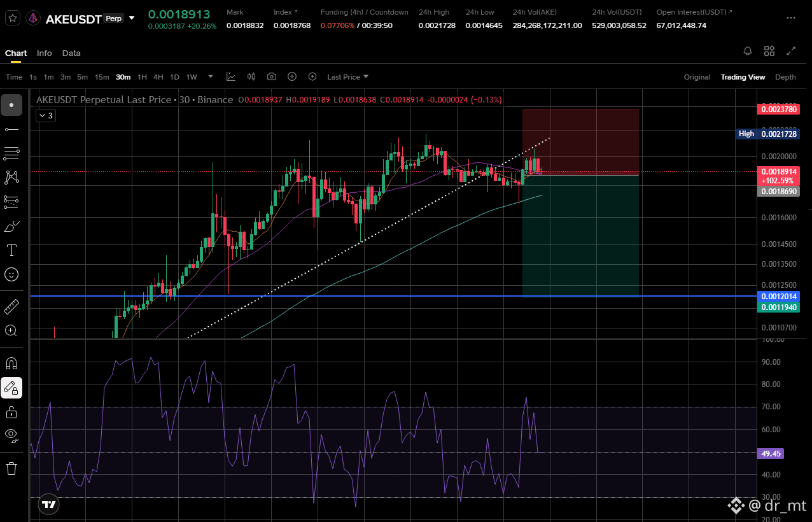This screenshot has width=812, height=522.
Task: Select the brush drawing tool
Action: (x=11, y=226)
